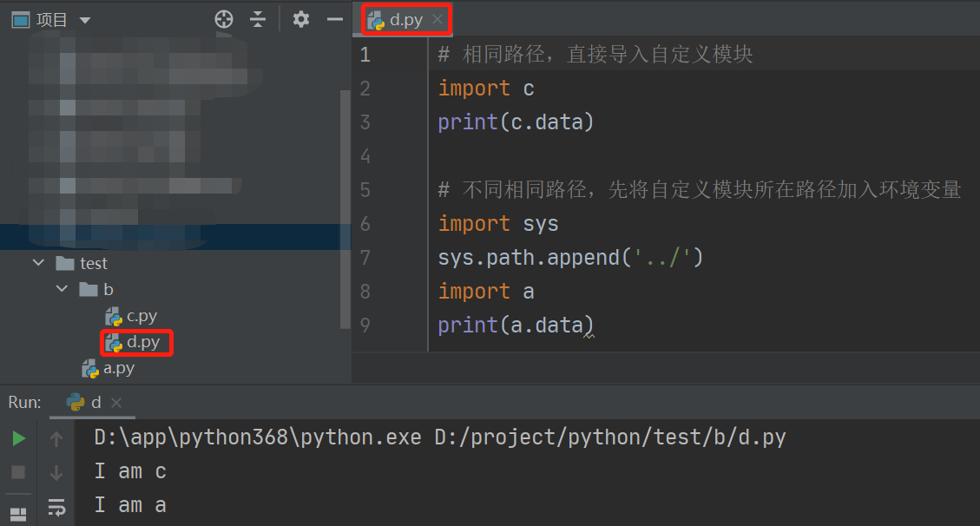The height and width of the screenshot is (526, 980).
Task: Click the Project panel window icon
Action: click(x=21, y=20)
